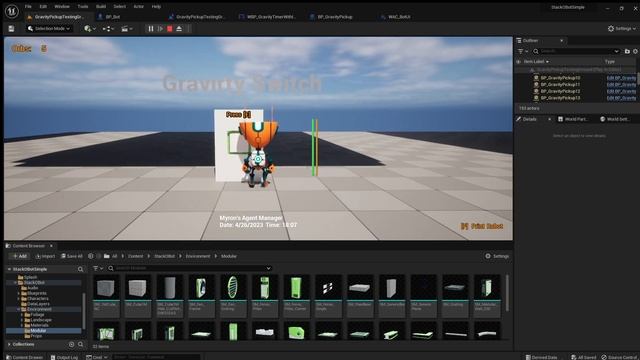Switch to the Details tab
Screen dimensions: 640x360
[x=529, y=119]
